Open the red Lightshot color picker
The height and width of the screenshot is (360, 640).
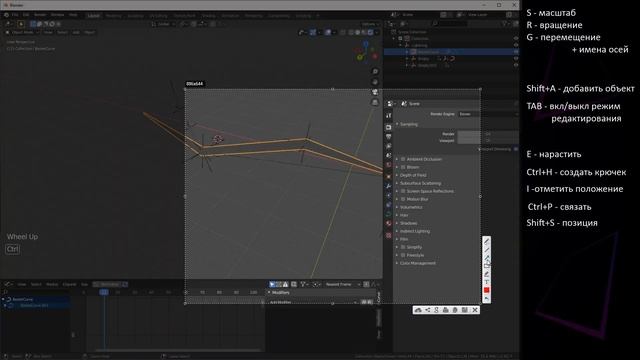point(487,290)
